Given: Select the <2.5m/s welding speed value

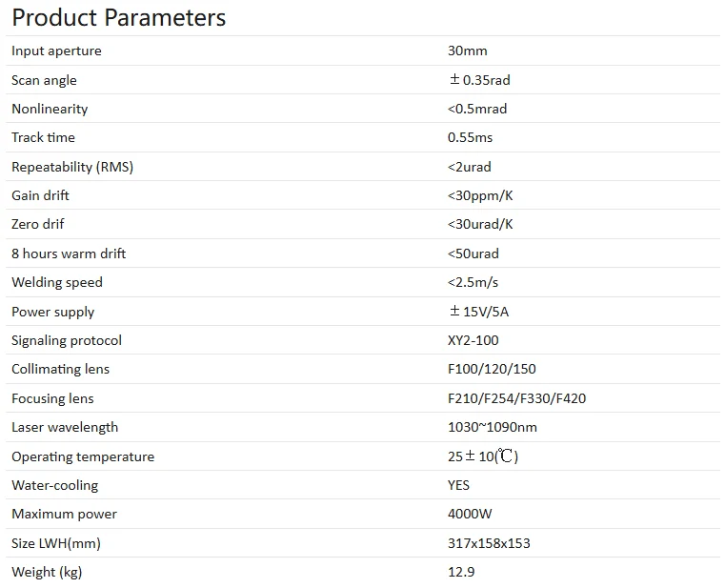Looking at the screenshot, I should tap(474, 282).
